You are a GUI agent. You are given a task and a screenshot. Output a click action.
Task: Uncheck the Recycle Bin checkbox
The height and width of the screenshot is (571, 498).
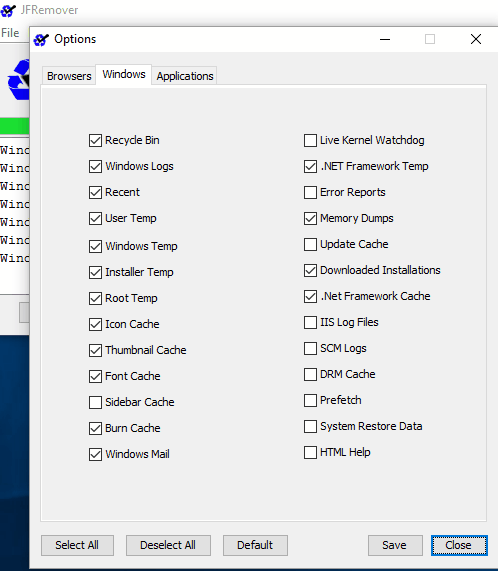pyautogui.click(x=95, y=140)
